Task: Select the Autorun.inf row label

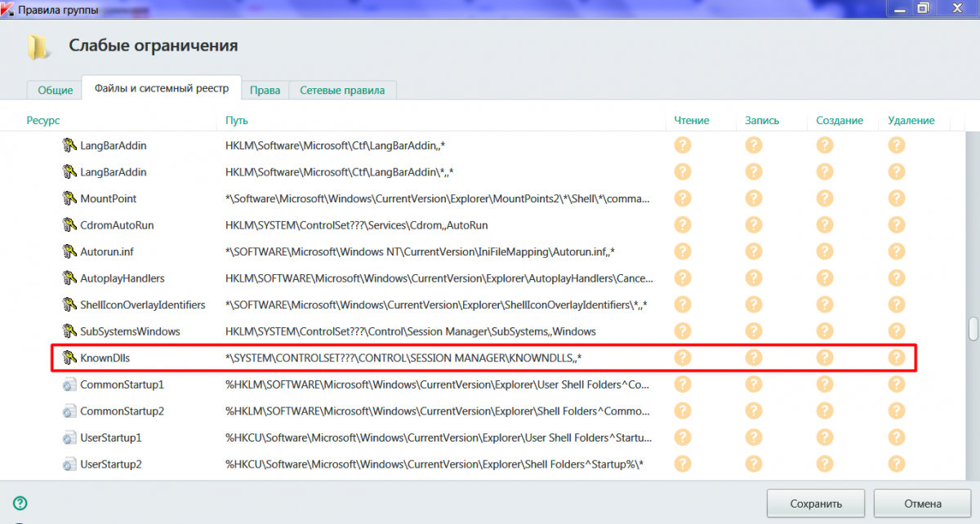Action: coord(108,252)
